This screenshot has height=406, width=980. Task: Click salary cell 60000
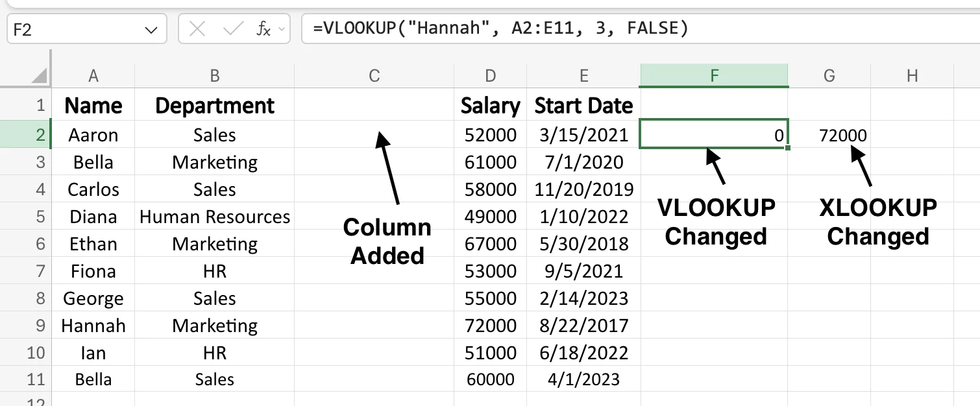tap(491, 380)
